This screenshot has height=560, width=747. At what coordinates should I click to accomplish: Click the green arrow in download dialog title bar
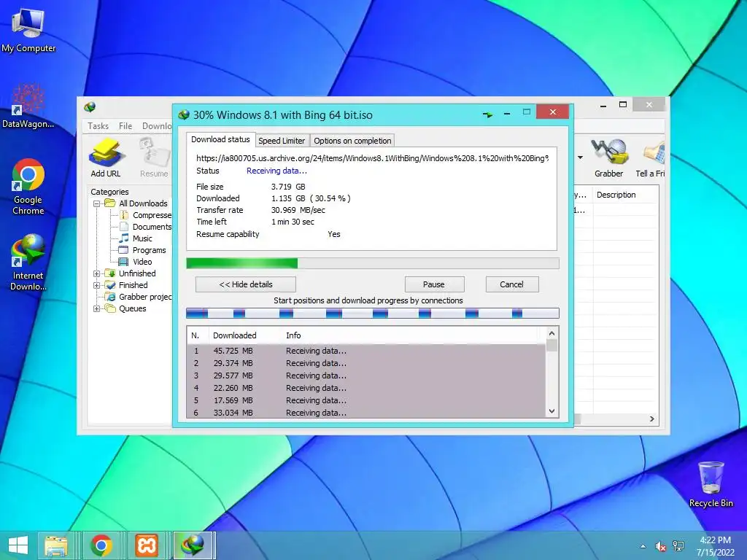click(487, 114)
